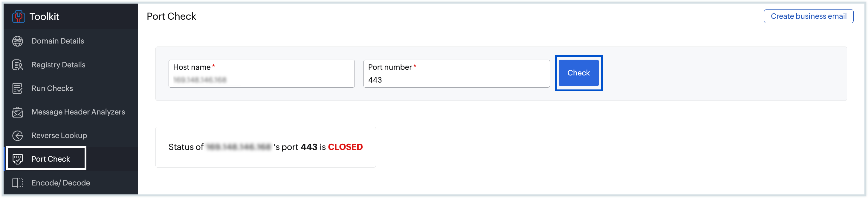
Task: Navigate to Reverse Lookup
Action: (59, 135)
